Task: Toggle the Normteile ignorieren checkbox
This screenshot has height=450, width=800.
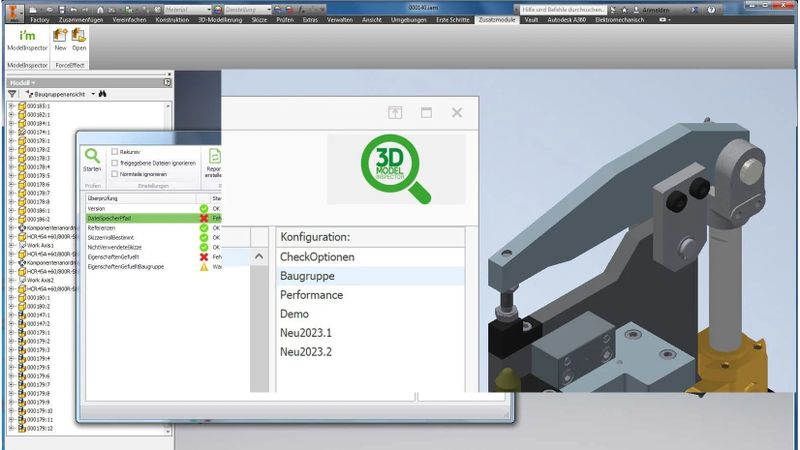Action: (115, 174)
